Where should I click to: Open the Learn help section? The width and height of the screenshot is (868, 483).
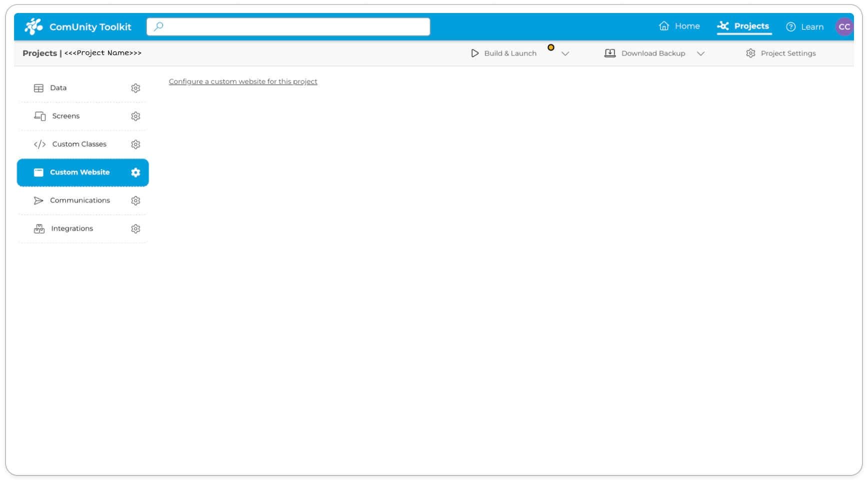(x=804, y=27)
